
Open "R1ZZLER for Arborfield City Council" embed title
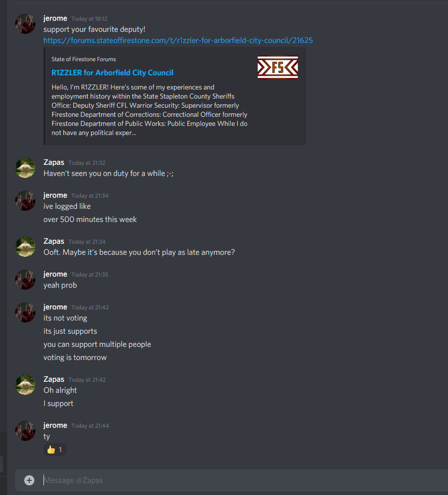coord(112,73)
